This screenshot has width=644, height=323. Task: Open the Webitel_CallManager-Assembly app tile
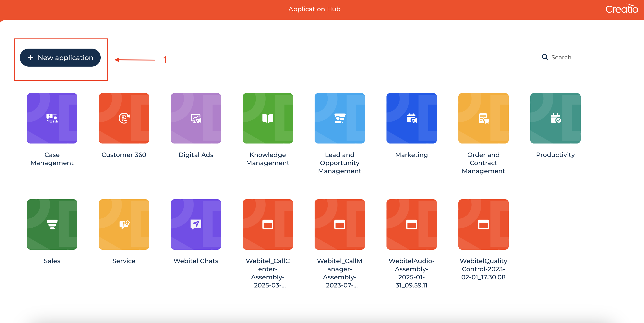point(340,224)
